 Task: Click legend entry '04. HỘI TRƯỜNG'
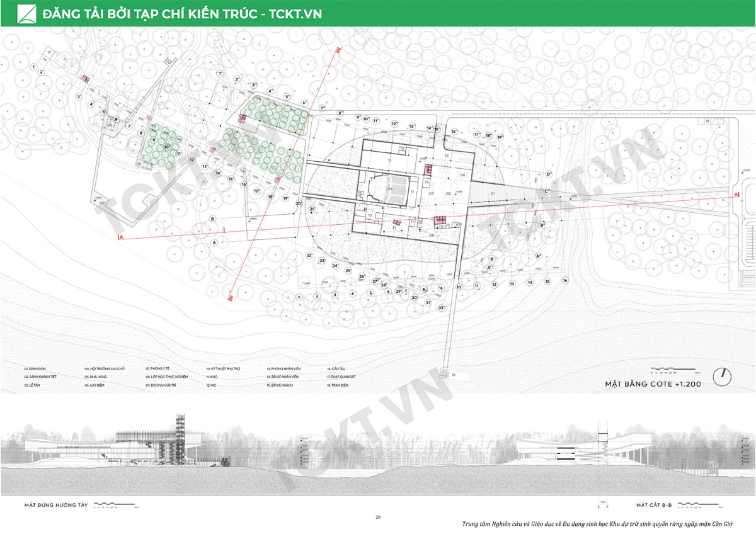coord(105,368)
